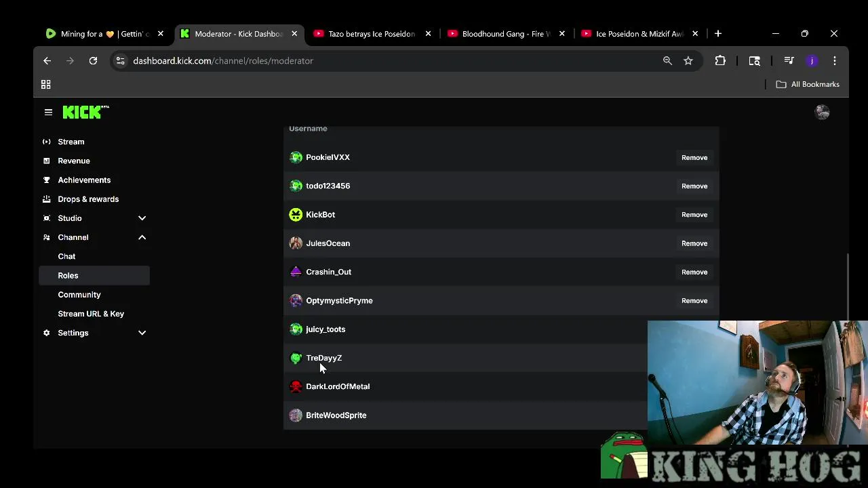Click KickBot's avatar icon
The height and width of the screenshot is (488, 868).
coord(296,215)
